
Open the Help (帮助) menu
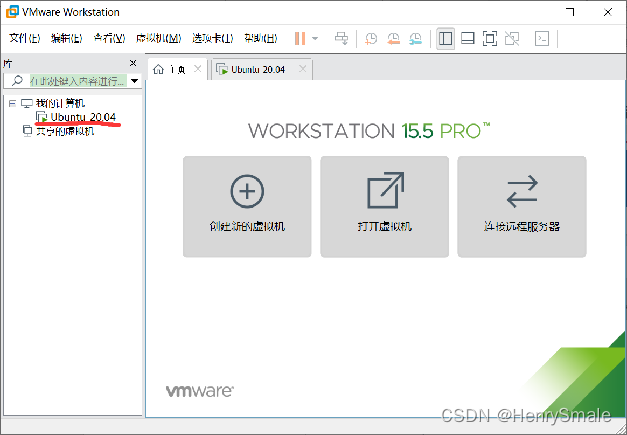pos(261,38)
